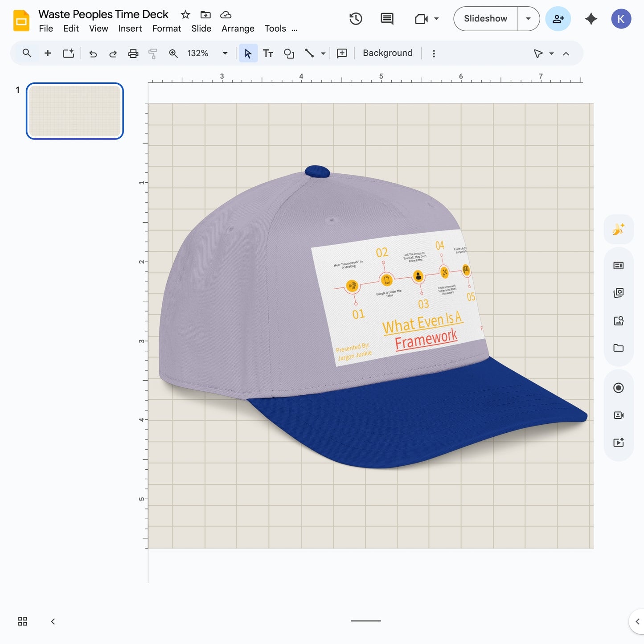Select slide 1 thumbnail in the filmstrip
644x644 pixels.
tap(74, 111)
